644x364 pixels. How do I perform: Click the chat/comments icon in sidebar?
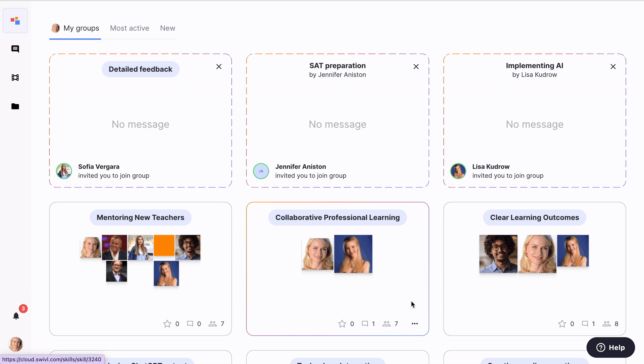tap(15, 49)
